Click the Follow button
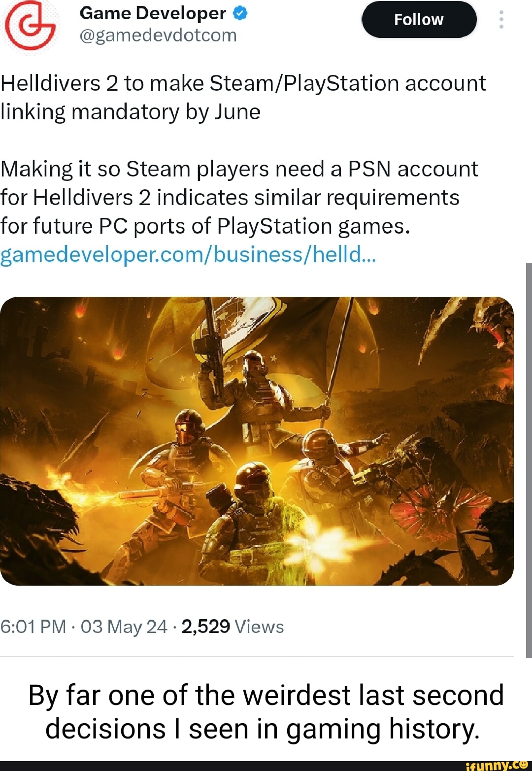This screenshot has height=771, width=532. coord(419,20)
